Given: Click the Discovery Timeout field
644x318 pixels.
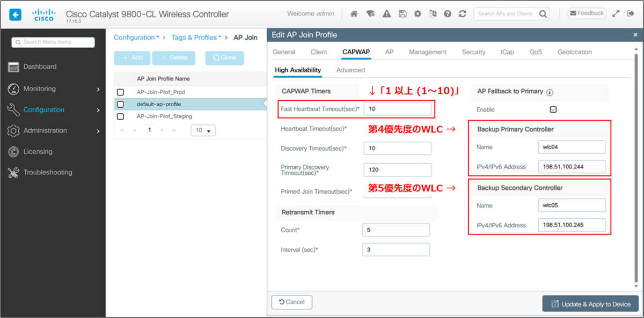Looking at the screenshot, I should click(397, 149).
